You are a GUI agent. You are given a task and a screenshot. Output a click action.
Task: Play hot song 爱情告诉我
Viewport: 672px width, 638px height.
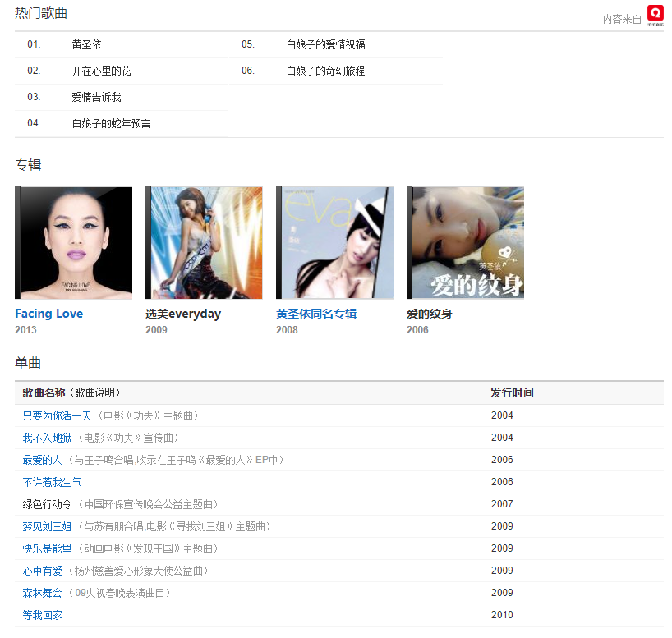click(96, 97)
